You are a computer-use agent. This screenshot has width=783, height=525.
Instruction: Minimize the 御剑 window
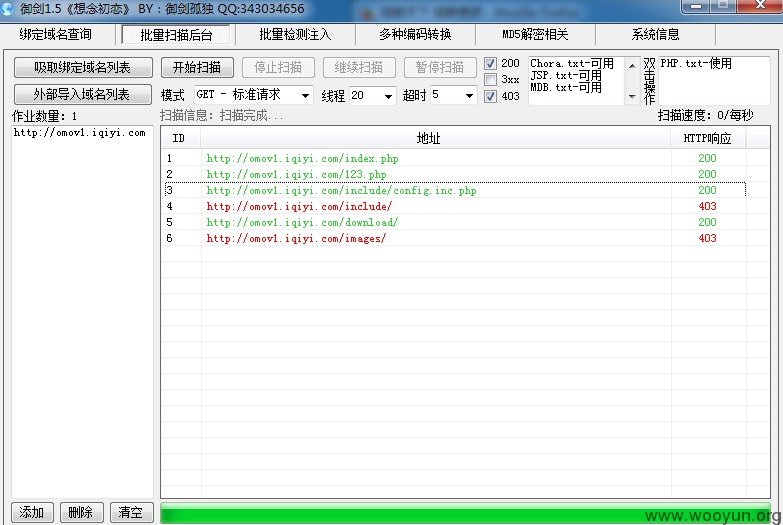[x=695, y=6]
